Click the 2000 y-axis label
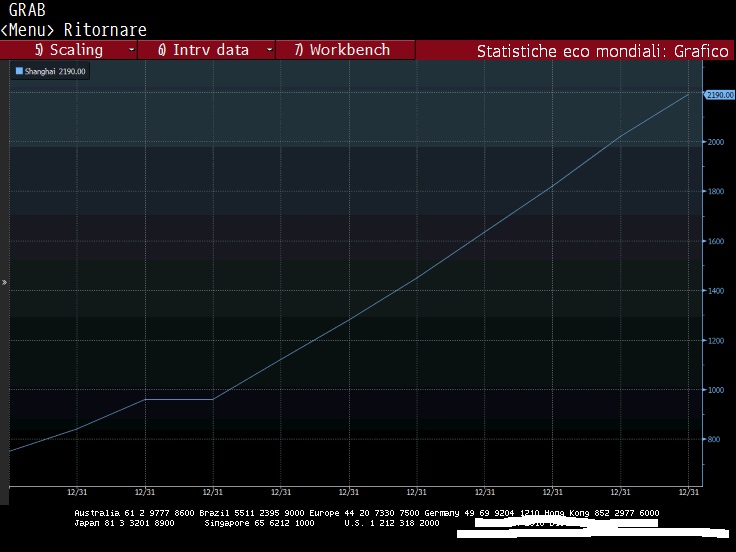736x552 pixels. click(715, 143)
